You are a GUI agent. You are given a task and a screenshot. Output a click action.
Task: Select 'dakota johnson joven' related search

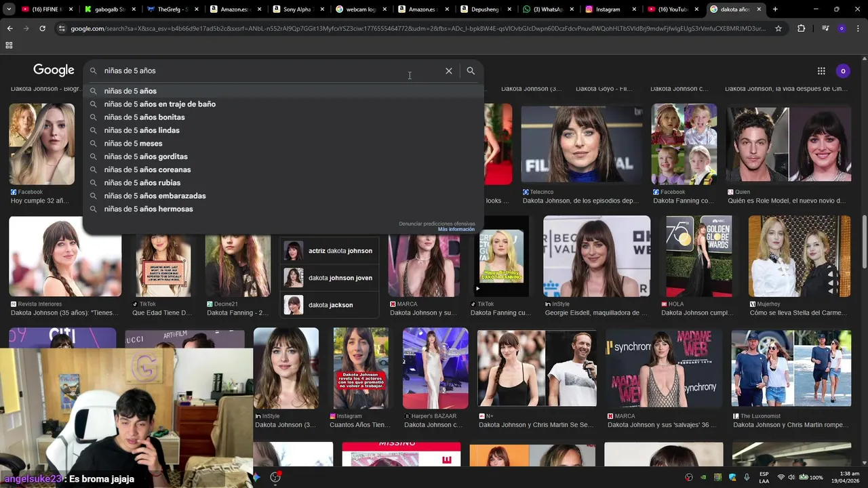(329, 278)
